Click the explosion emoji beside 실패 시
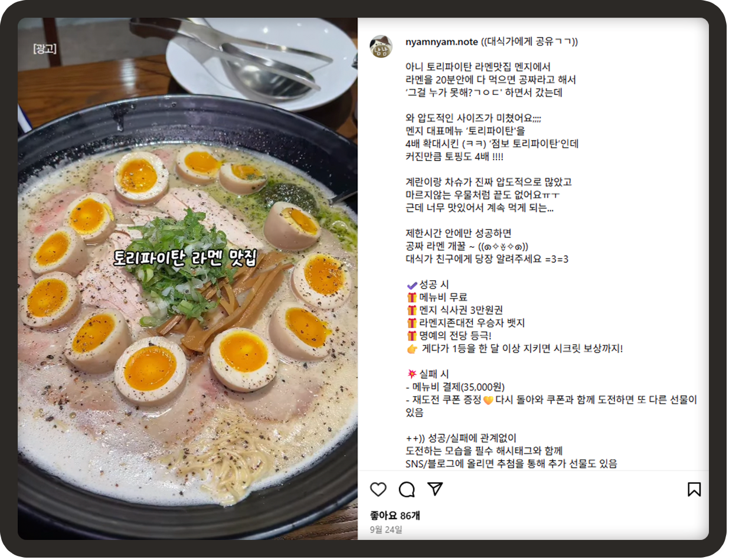 tap(412, 374)
